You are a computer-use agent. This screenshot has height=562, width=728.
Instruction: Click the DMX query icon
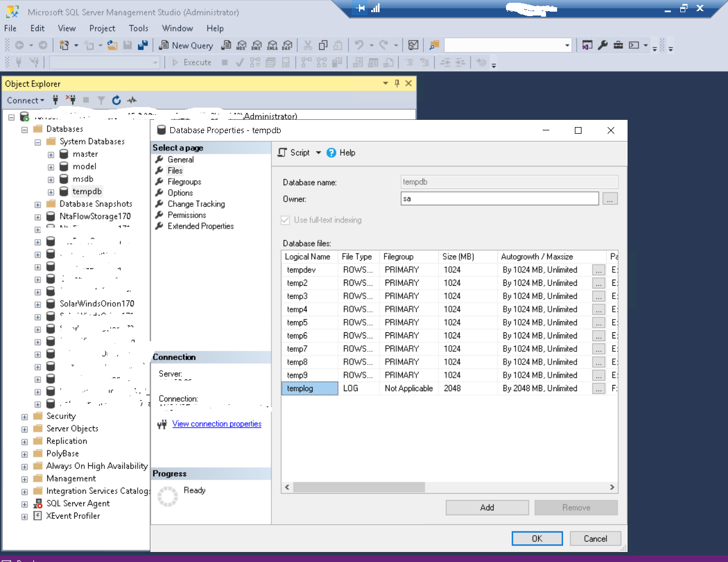[x=256, y=45]
